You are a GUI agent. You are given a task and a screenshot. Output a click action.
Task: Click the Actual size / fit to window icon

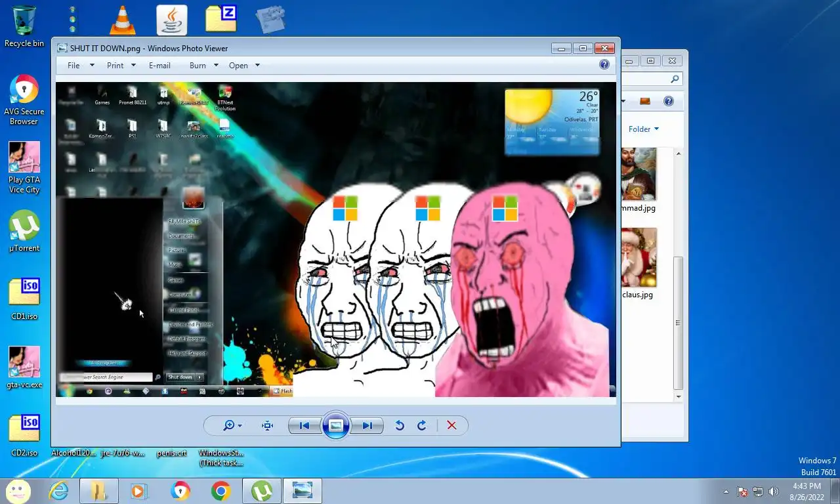(x=267, y=425)
